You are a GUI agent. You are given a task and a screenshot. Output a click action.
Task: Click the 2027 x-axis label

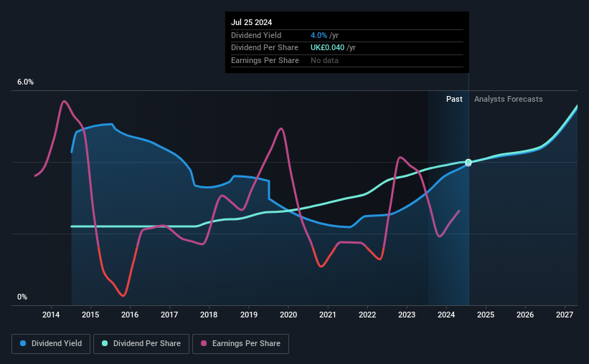565,315
